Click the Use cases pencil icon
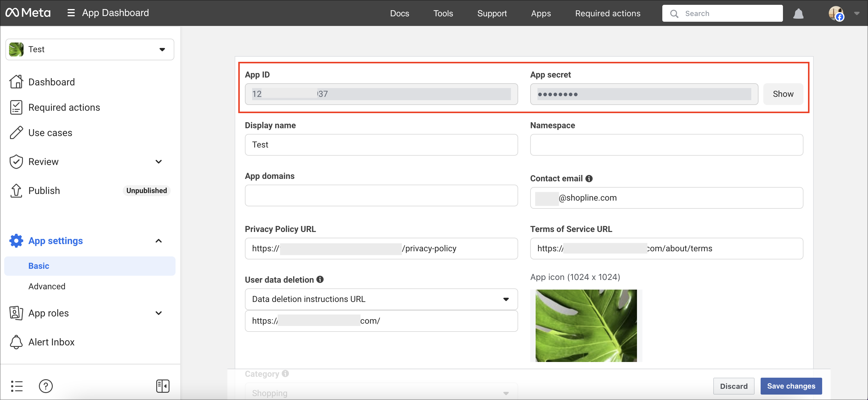Viewport: 868px width, 400px height. click(16, 133)
